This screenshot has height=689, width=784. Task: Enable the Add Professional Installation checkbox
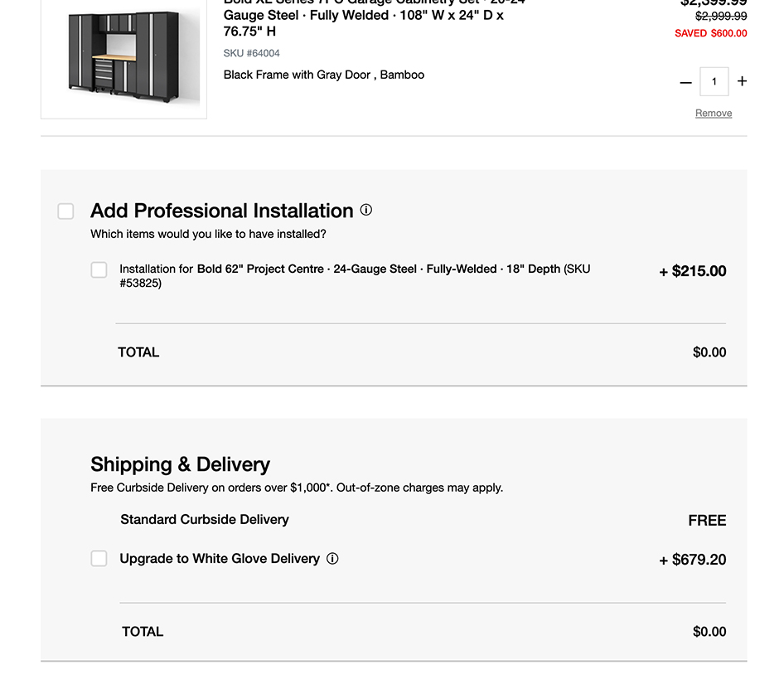tap(65, 211)
